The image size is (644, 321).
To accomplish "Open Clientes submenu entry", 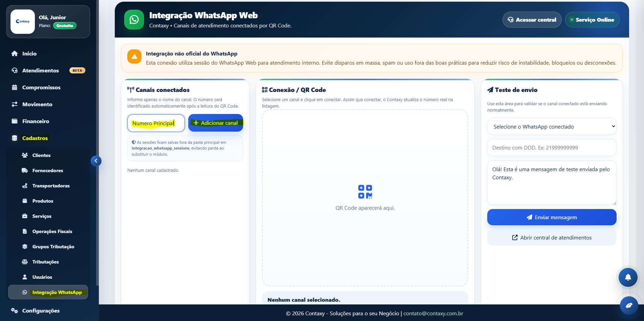I will coord(48,155).
